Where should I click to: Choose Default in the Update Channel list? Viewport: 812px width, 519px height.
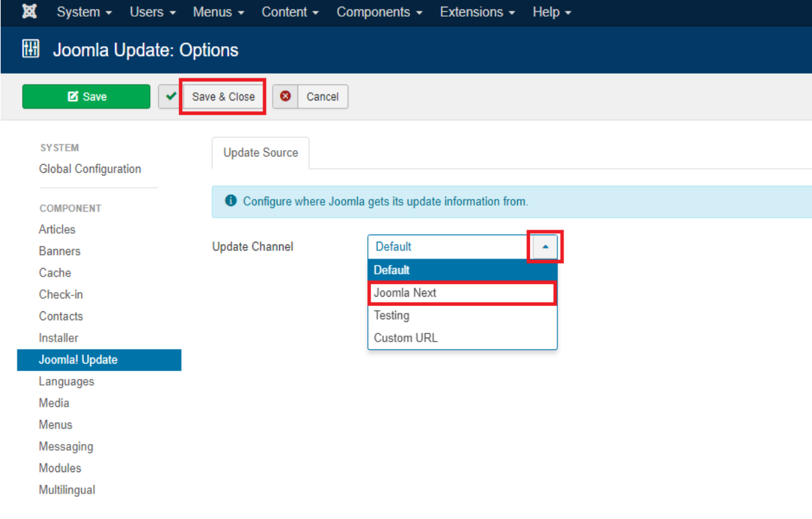(x=462, y=270)
